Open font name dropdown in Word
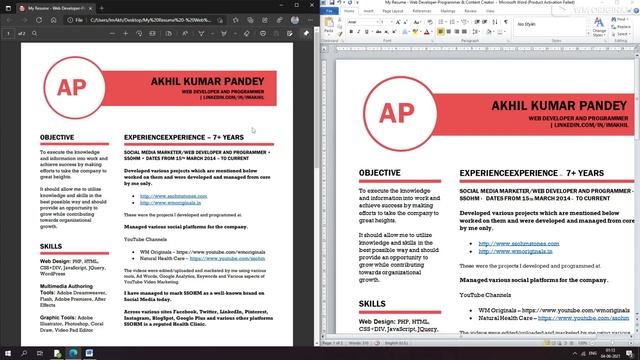The width and height of the screenshot is (640, 360). point(378,22)
